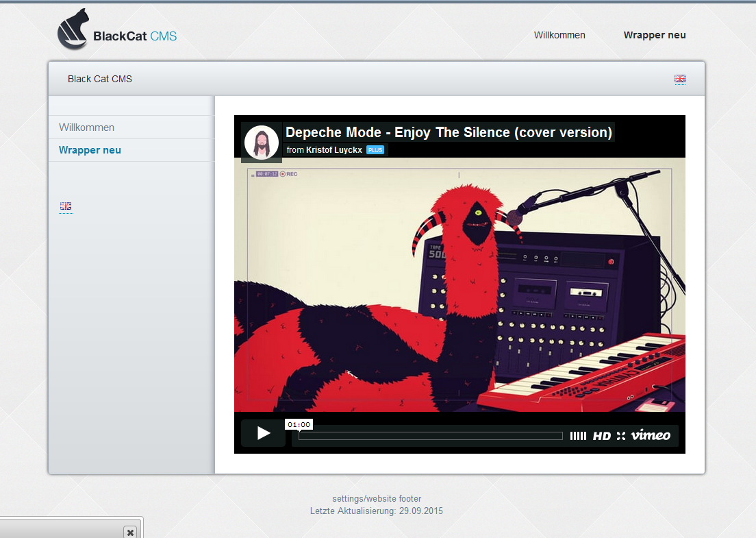Visit the Kristof Luyckx author link
Screen dimensions: 756x538
(333, 150)
